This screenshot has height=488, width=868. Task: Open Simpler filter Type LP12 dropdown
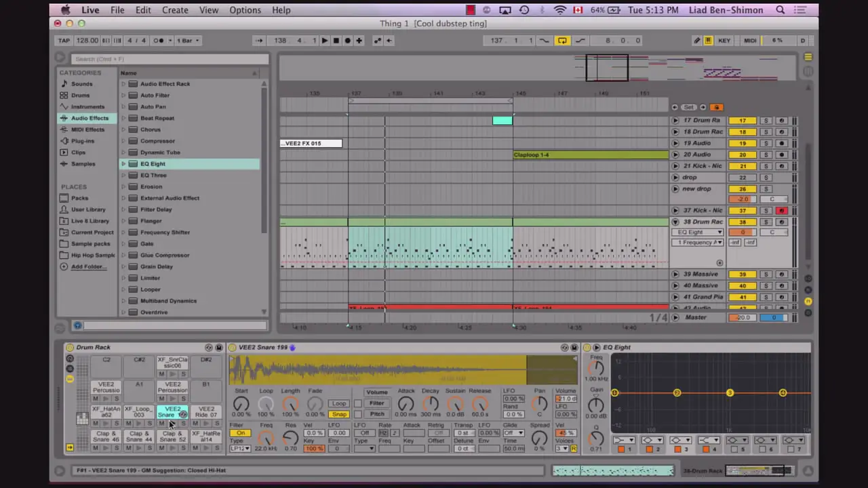tap(240, 449)
